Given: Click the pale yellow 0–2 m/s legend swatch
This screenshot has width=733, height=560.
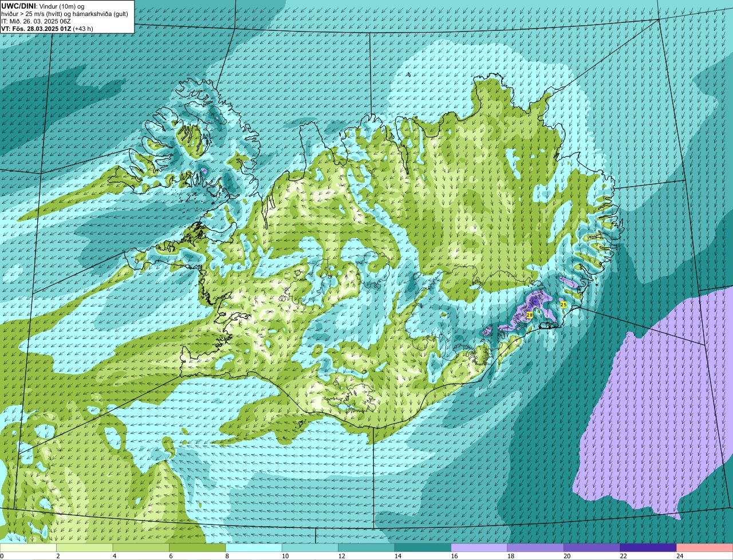Looking at the screenshot, I should tap(28, 547).
